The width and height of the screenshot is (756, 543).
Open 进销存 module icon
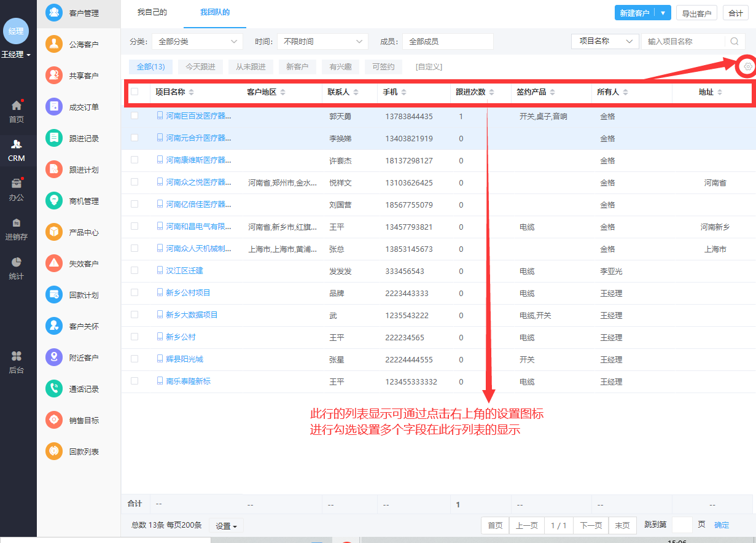click(x=17, y=223)
